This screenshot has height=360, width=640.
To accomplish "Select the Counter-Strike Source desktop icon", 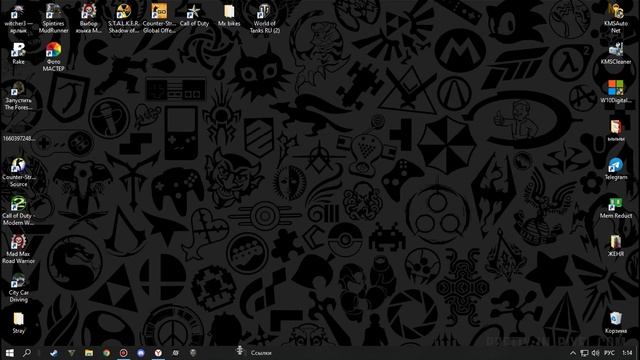I will pyautogui.click(x=18, y=165).
